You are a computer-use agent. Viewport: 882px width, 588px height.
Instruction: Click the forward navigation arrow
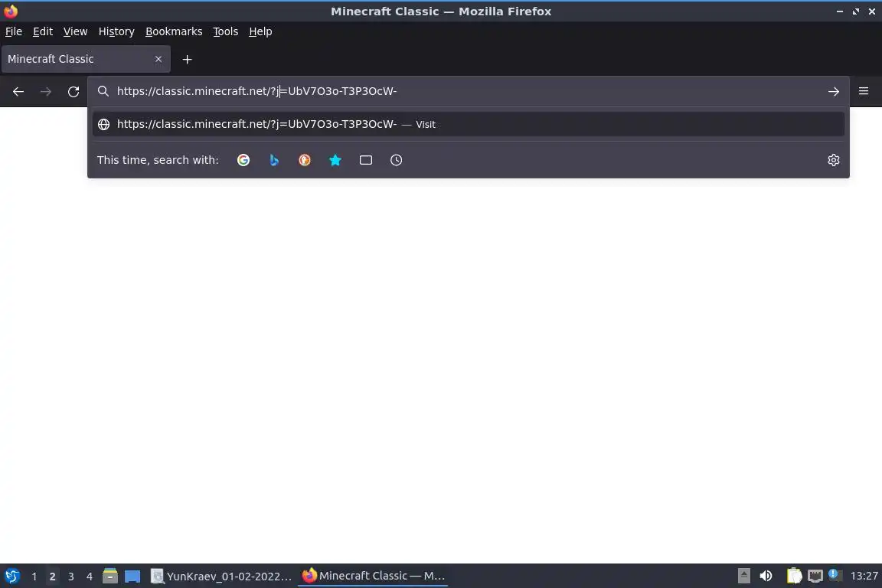point(46,91)
